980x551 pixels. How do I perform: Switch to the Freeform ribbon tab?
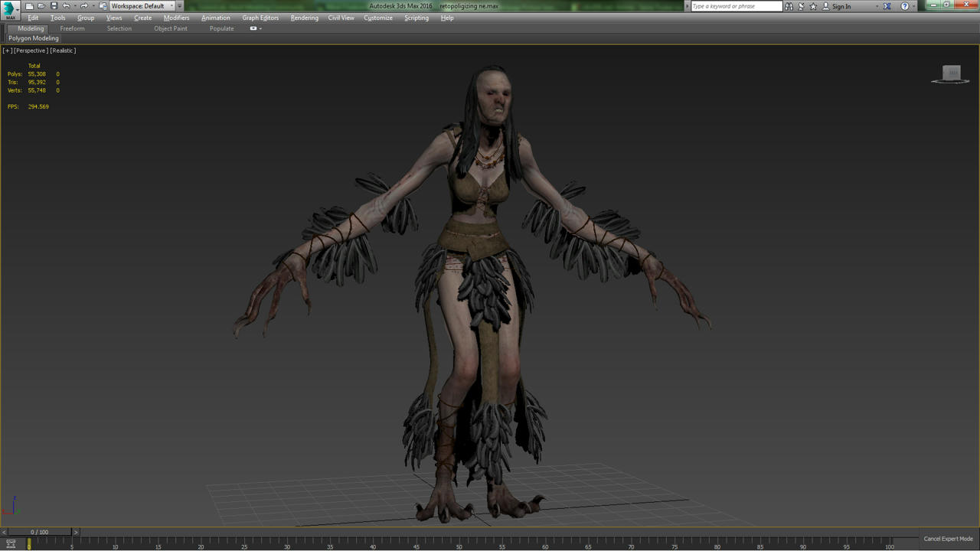pyautogui.click(x=73, y=28)
